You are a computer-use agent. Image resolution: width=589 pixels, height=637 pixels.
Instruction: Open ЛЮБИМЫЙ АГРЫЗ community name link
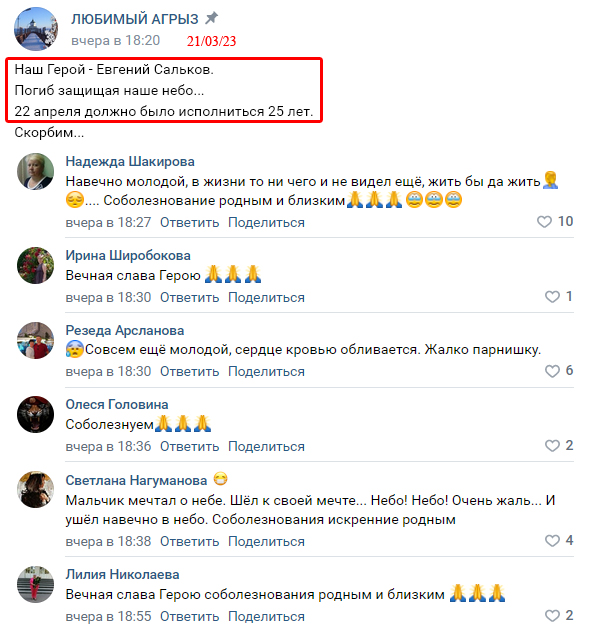[135, 19]
